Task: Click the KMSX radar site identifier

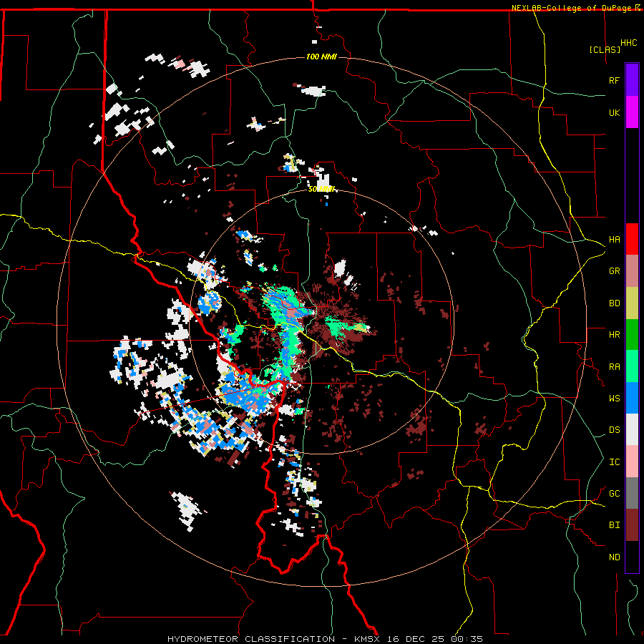Action: pos(367,639)
